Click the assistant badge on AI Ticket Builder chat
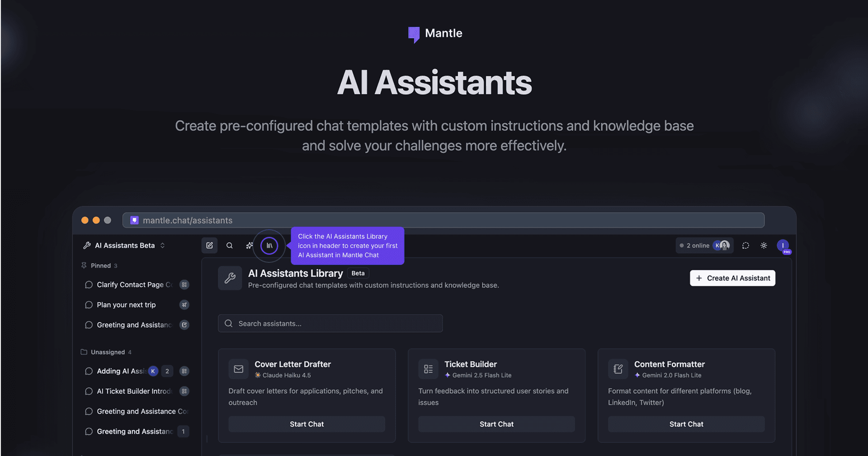The width and height of the screenshot is (868, 456). (184, 391)
